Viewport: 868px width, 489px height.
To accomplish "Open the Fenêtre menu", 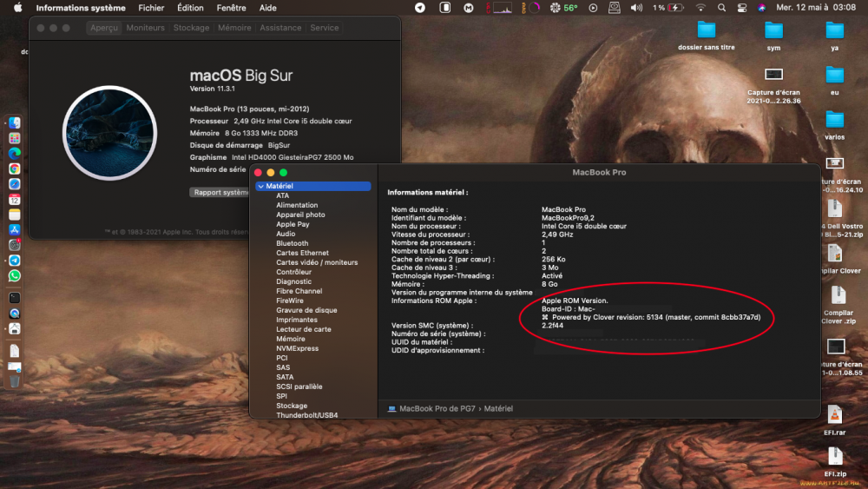I will tap(232, 8).
